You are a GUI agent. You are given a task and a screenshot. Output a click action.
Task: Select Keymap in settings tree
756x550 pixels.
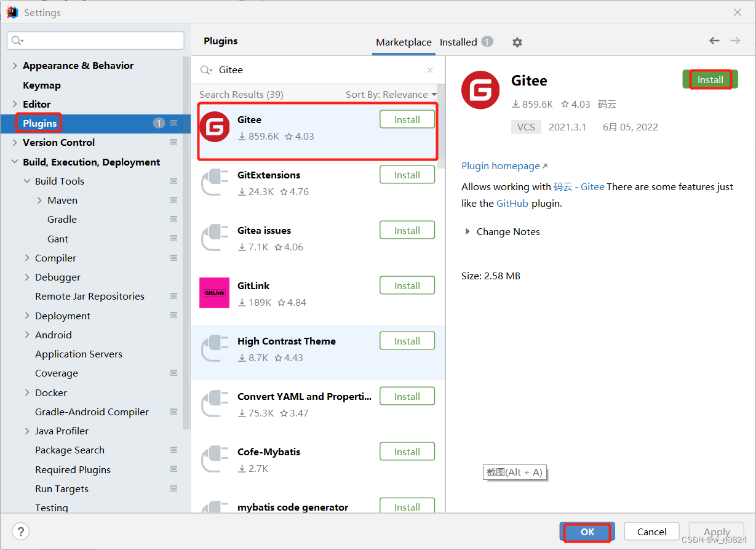click(x=42, y=86)
